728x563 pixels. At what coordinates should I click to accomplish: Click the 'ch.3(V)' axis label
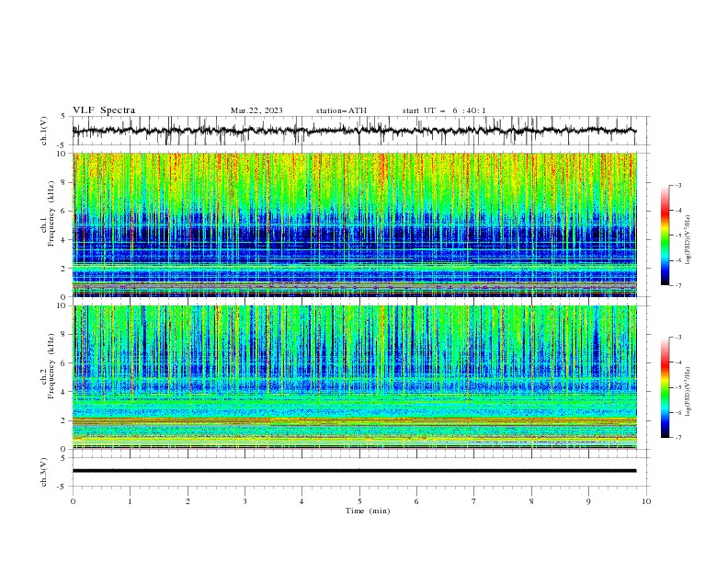43,472
